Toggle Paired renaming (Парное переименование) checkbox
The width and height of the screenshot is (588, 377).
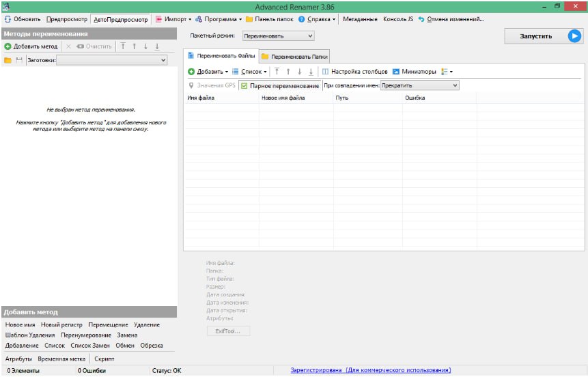(x=244, y=86)
